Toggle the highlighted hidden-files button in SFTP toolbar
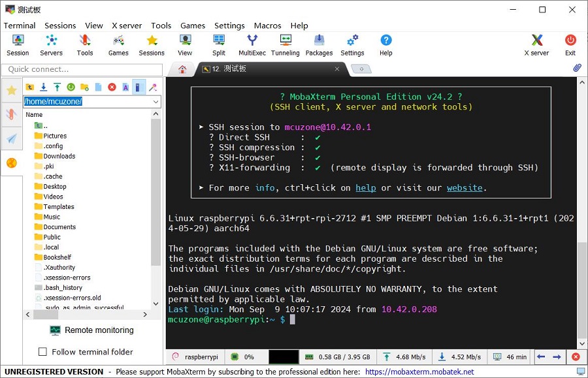This screenshot has height=378, width=588. tap(139, 87)
